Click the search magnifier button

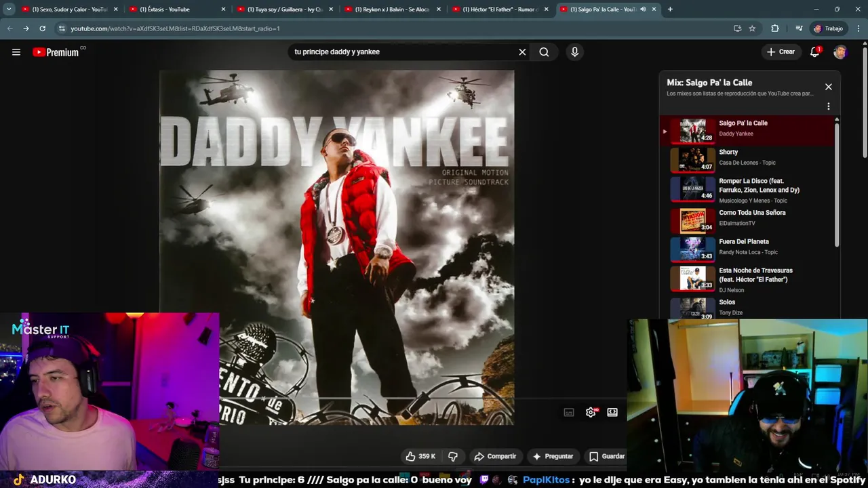pos(544,52)
